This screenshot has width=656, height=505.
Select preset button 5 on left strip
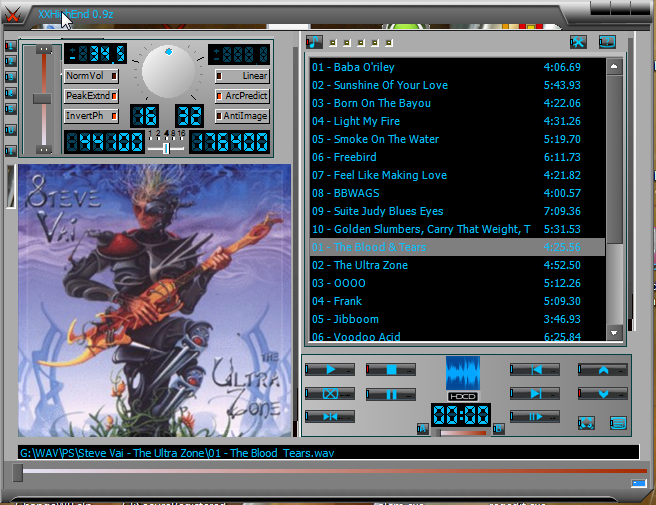coord(10,109)
